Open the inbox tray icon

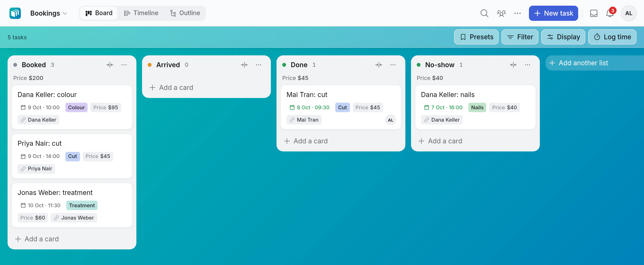click(594, 13)
